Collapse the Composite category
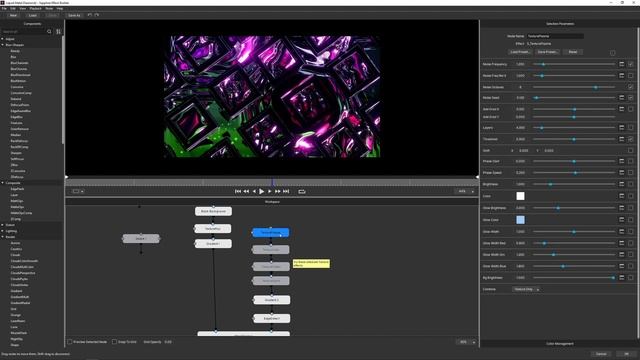 pyautogui.click(x=2, y=183)
